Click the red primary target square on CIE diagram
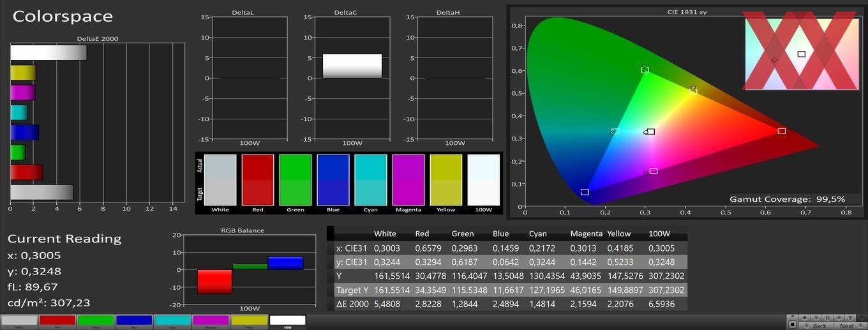 [x=782, y=131]
